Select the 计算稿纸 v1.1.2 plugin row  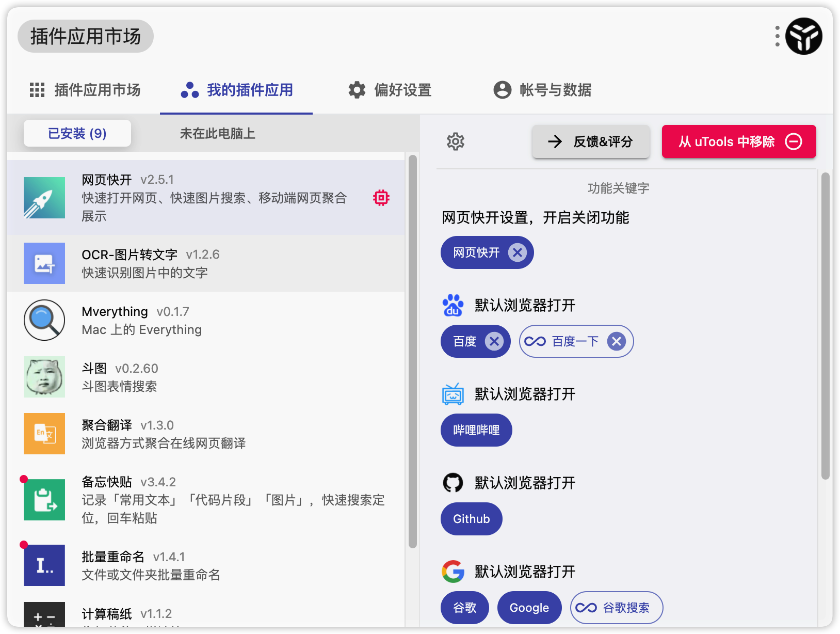(206, 611)
